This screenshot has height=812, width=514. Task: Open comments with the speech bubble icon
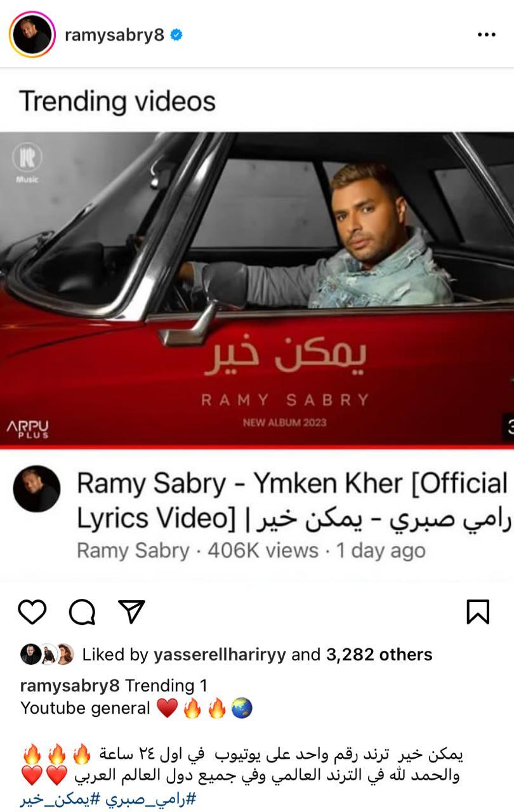pyautogui.click(x=82, y=612)
